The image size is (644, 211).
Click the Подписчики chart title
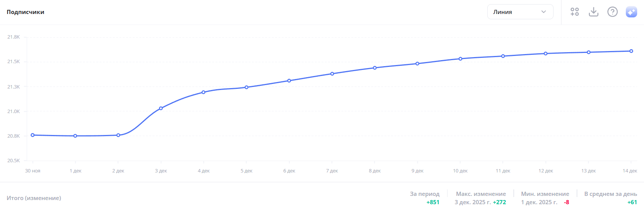[25, 12]
